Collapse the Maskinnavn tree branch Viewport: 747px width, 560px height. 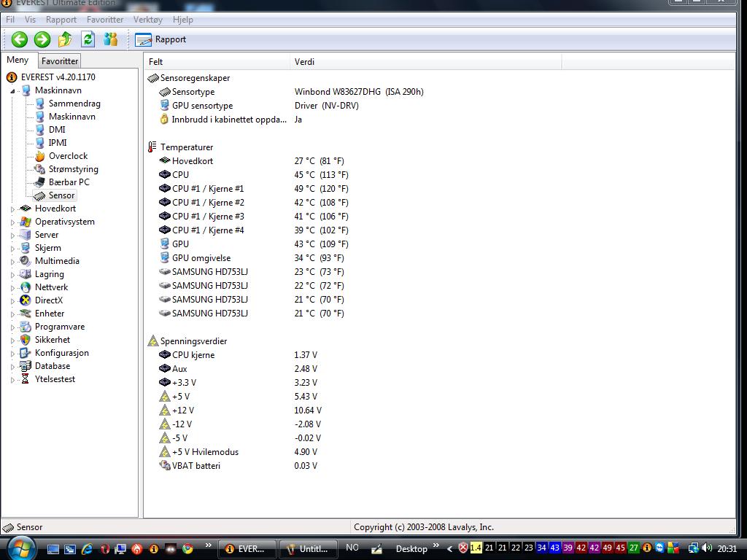point(13,91)
